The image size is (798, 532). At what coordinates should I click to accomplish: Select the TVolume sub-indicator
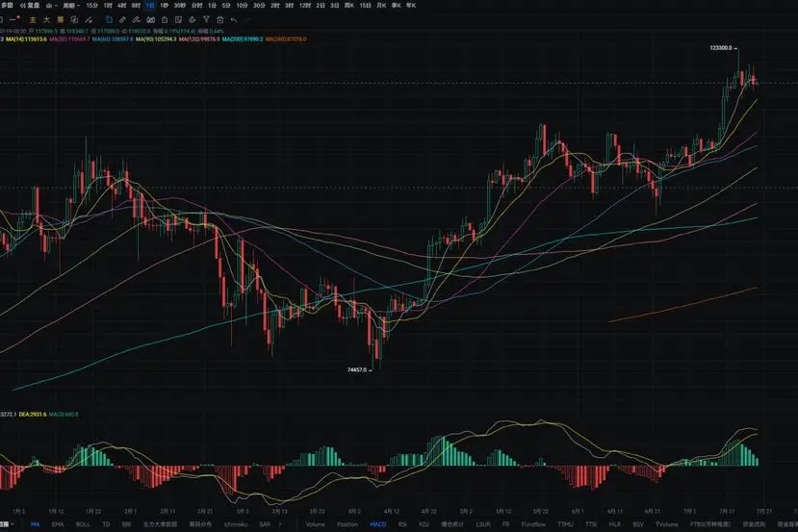(x=667, y=524)
